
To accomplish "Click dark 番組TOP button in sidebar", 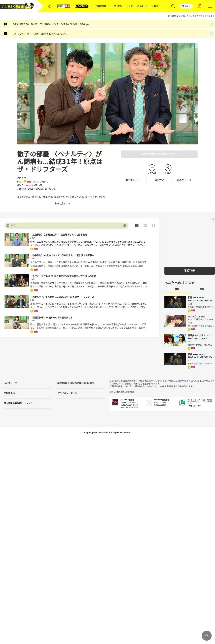I will pos(190,271).
